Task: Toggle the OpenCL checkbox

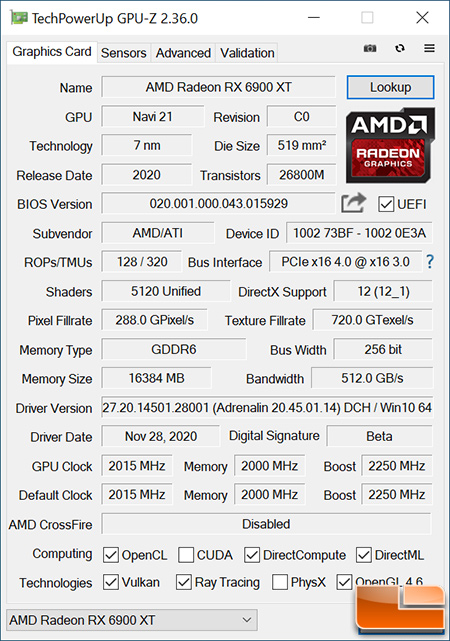Action: coord(111,555)
